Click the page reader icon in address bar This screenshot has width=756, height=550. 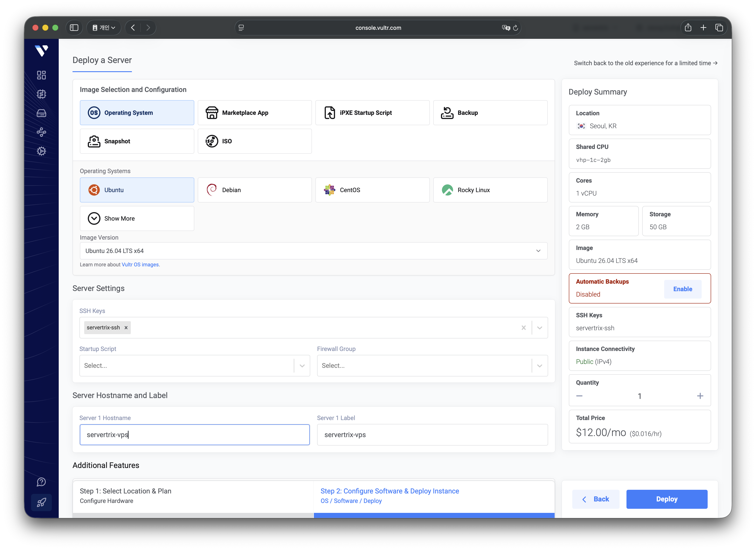(241, 28)
